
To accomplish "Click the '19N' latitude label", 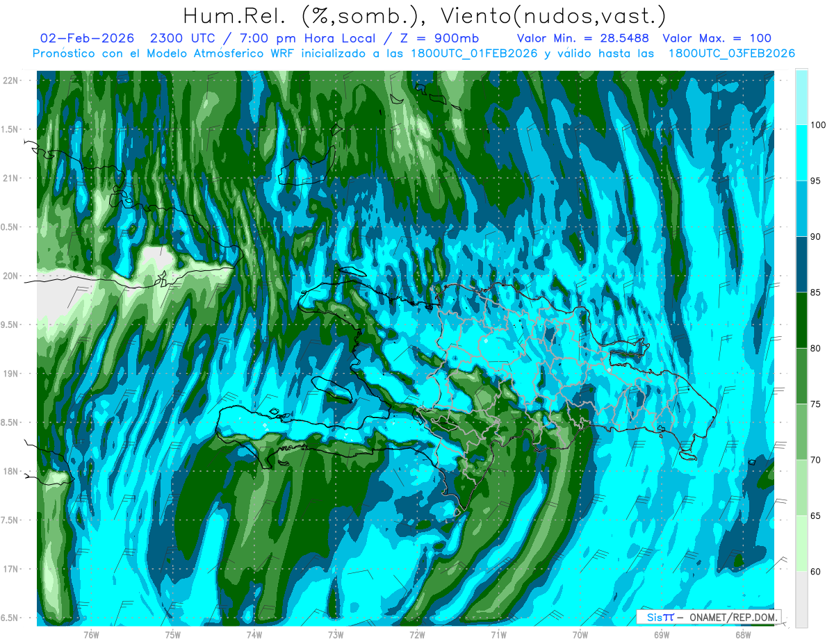I will [x=10, y=374].
